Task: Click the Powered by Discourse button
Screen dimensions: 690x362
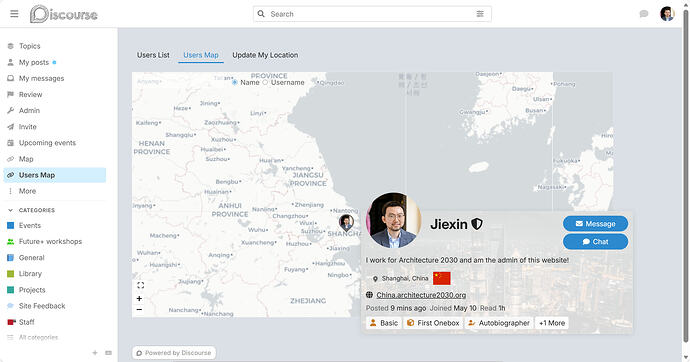Action: (x=174, y=353)
